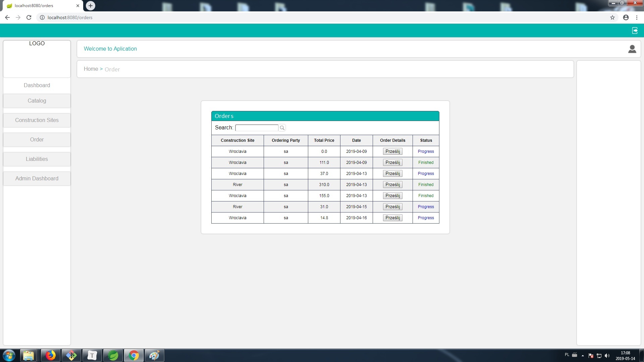Reload the page in browser
Image resolution: width=644 pixels, height=362 pixels.
click(29, 17)
